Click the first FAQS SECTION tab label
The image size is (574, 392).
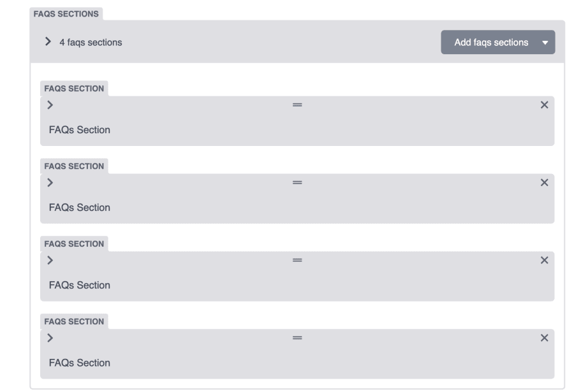point(74,89)
